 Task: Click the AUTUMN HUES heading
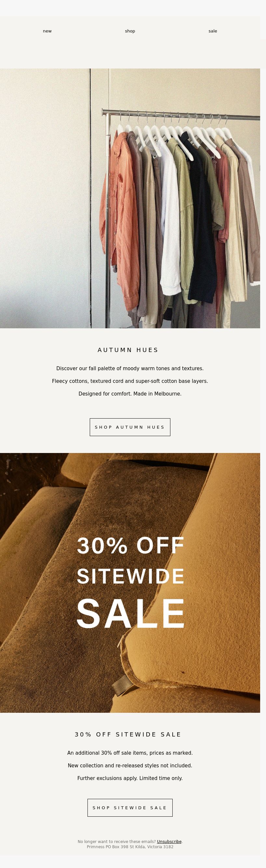point(128,350)
